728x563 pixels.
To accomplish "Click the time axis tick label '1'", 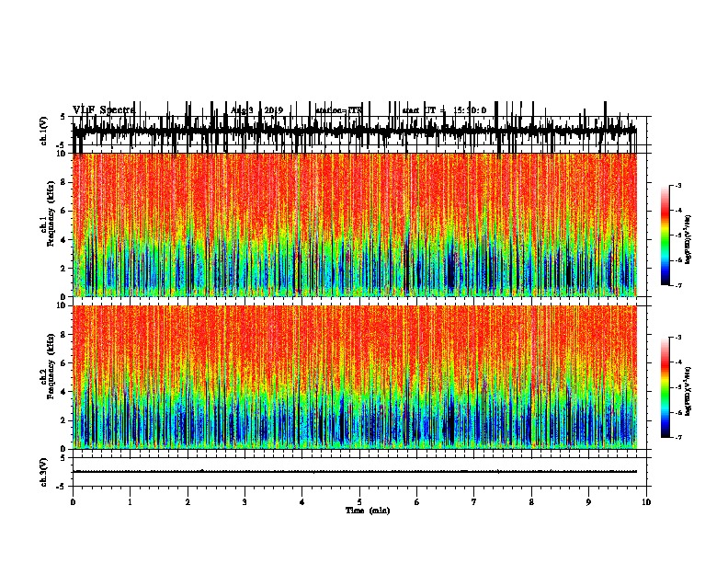I will (130, 501).
